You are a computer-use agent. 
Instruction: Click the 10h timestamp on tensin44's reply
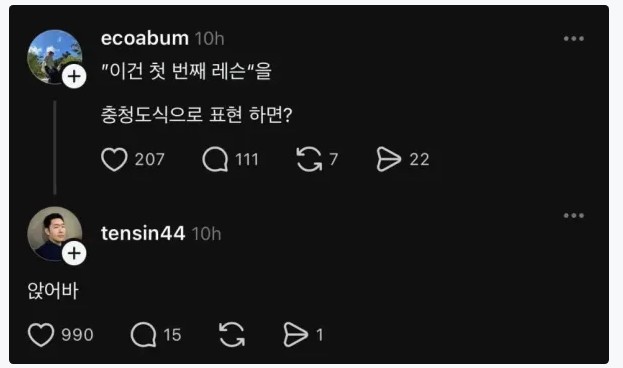[x=206, y=234]
